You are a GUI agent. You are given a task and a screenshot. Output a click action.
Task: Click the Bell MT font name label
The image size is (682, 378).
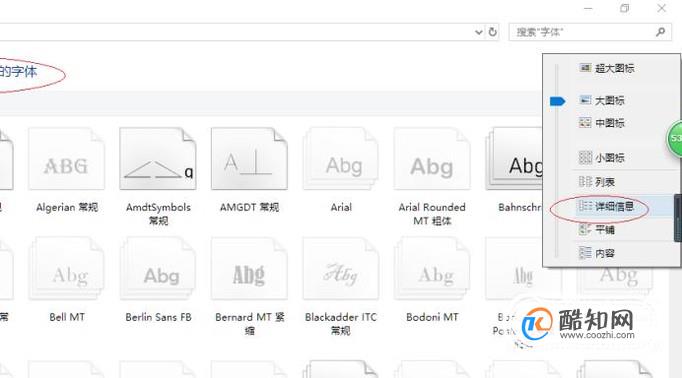pos(67,317)
